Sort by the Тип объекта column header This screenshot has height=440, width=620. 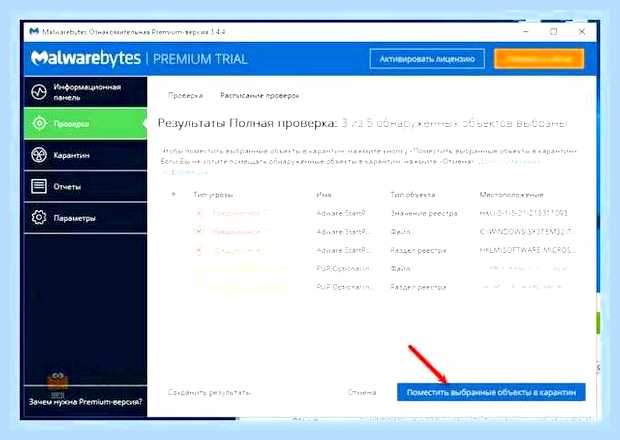[413, 195]
